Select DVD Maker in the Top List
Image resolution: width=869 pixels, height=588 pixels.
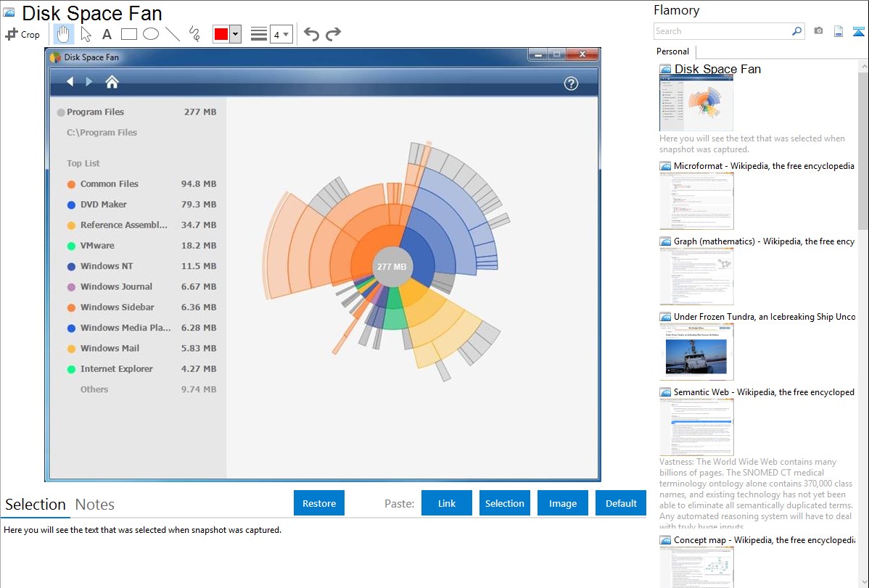[x=141, y=204]
